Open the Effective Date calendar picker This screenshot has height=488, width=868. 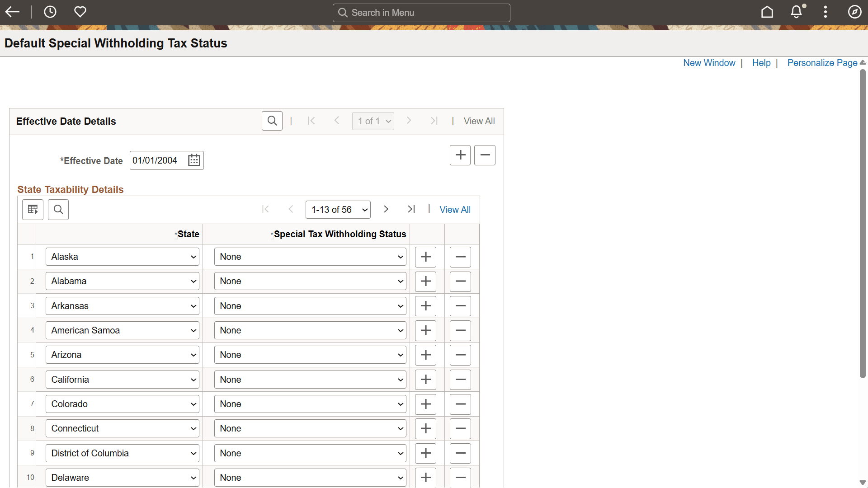(x=194, y=160)
